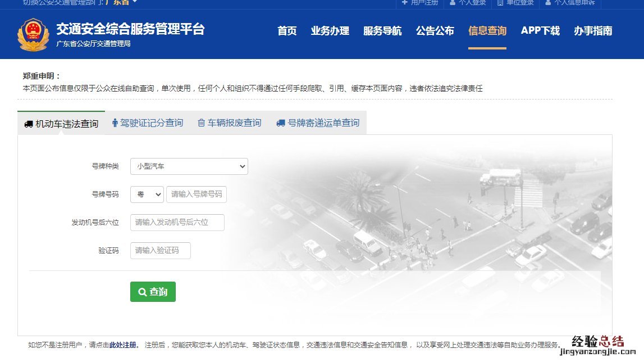Click the 发动机号后六位 input field

pyautogui.click(x=177, y=223)
